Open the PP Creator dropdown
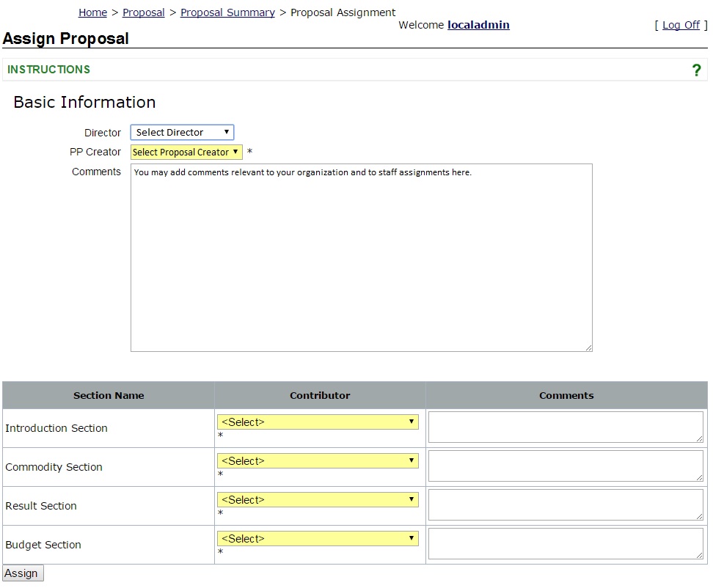Screen dimensions: 713x588 pos(186,152)
